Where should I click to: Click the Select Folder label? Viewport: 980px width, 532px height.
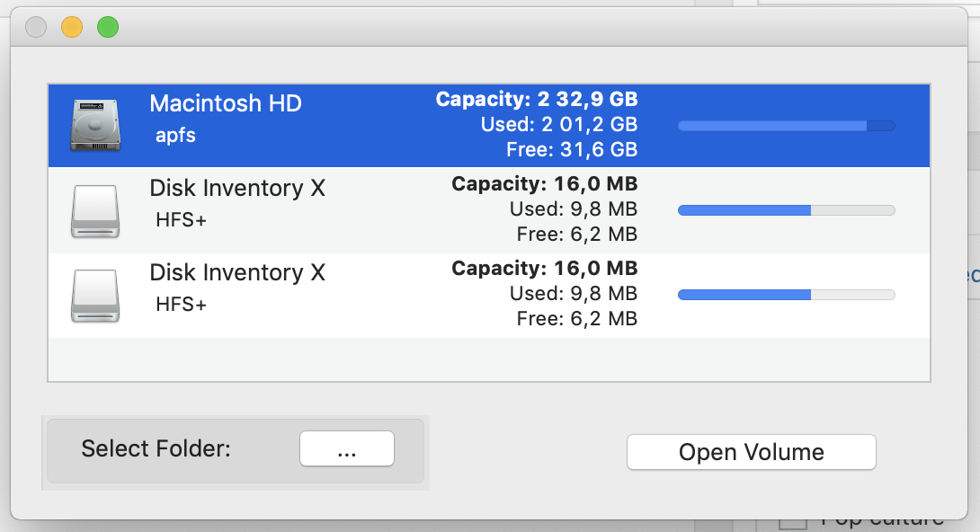[x=156, y=448]
